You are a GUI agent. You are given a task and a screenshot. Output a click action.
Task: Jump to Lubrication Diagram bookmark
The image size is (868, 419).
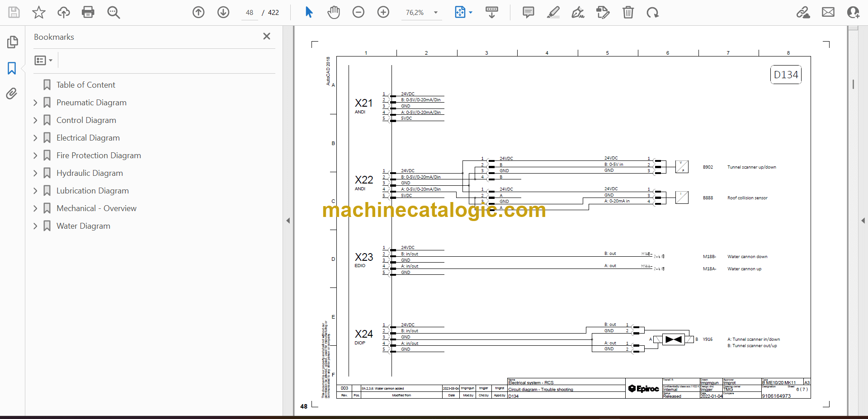click(x=92, y=191)
